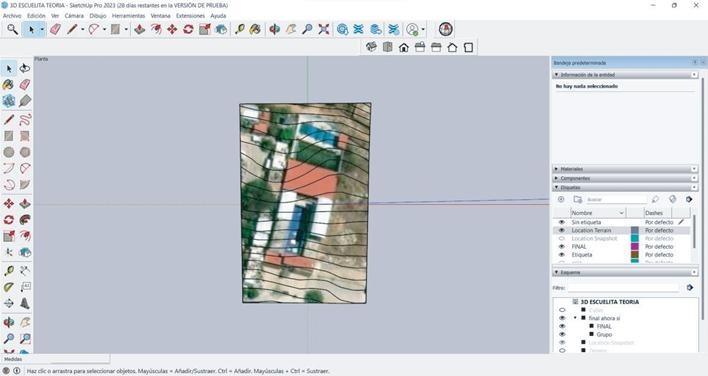Pick the Tape Measure tool in left toolbar

click(9, 271)
